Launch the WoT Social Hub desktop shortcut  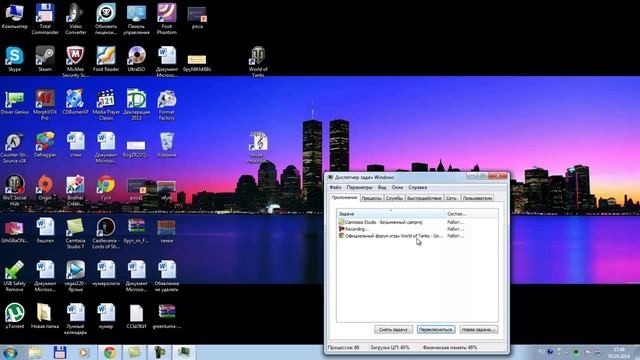click(14, 191)
